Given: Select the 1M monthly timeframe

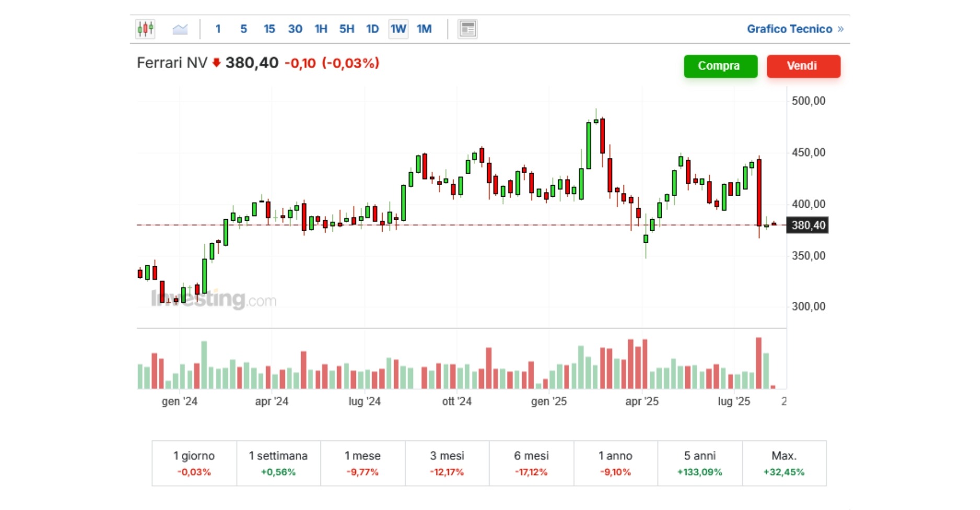Looking at the screenshot, I should point(424,29).
